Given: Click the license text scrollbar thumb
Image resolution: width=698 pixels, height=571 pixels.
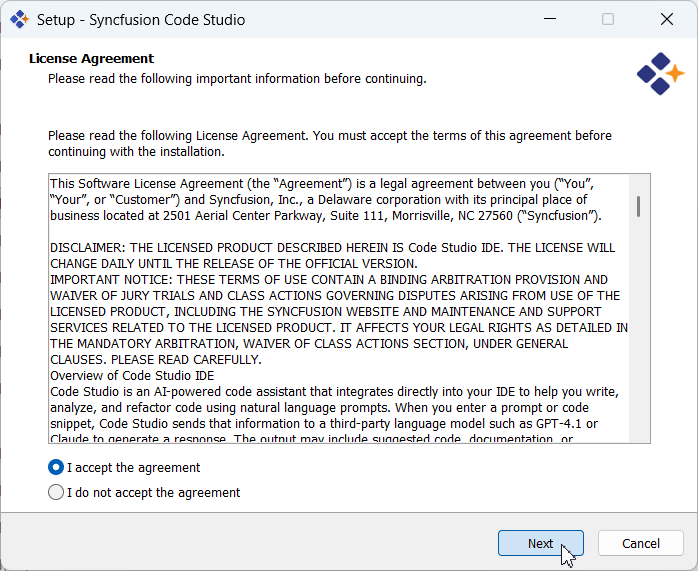Looking at the screenshot, I should (x=638, y=207).
